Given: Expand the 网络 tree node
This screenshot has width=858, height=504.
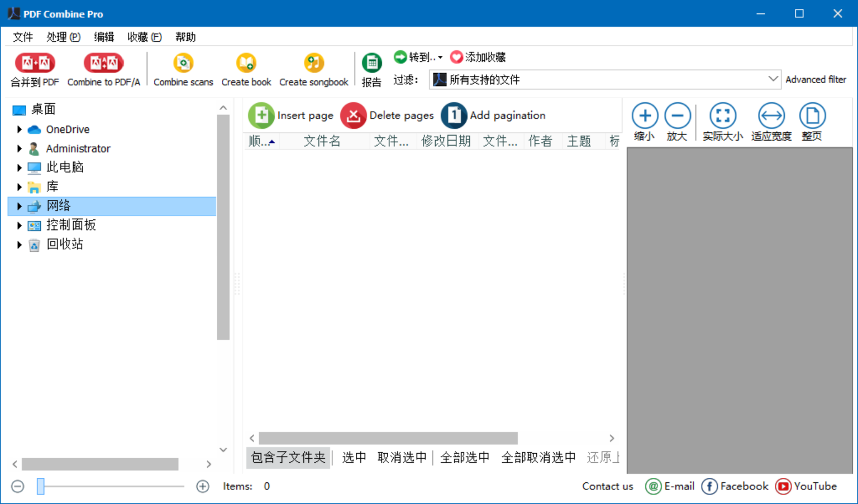Looking at the screenshot, I should (20, 206).
